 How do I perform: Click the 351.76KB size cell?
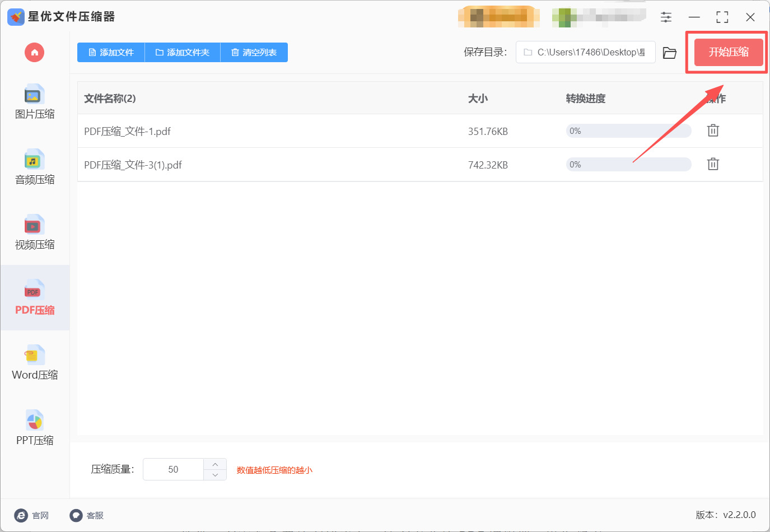[x=488, y=132]
